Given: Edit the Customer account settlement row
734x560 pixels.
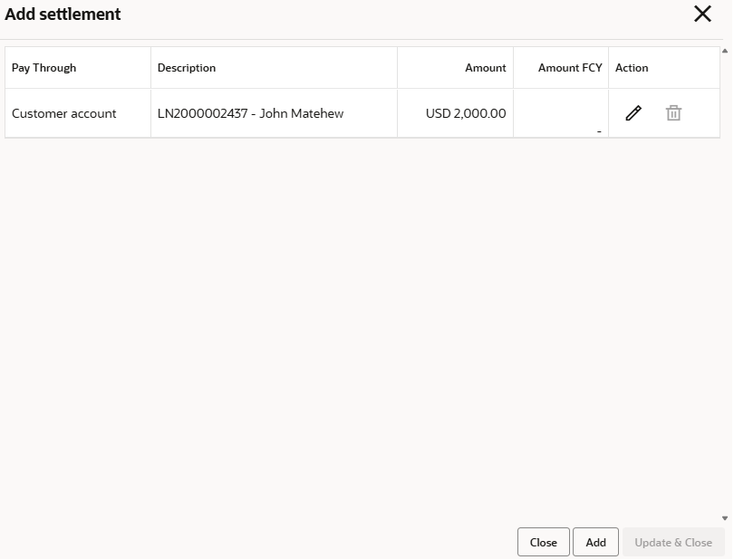Looking at the screenshot, I should (634, 114).
